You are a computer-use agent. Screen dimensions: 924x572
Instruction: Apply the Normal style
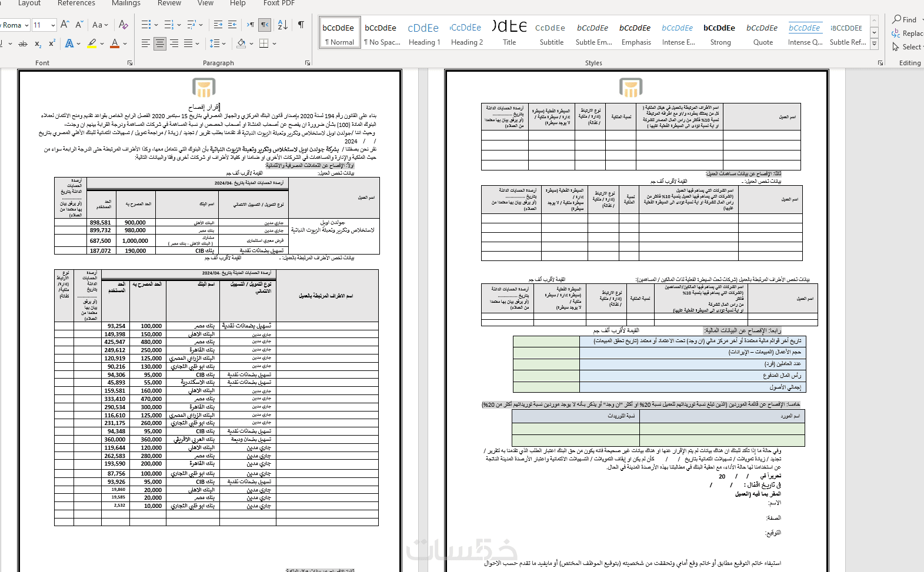pyautogui.click(x=340, y=33)
